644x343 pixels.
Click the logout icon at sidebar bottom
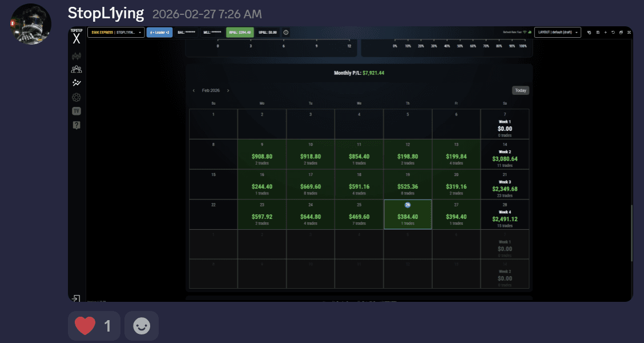[x=75, y=298]
